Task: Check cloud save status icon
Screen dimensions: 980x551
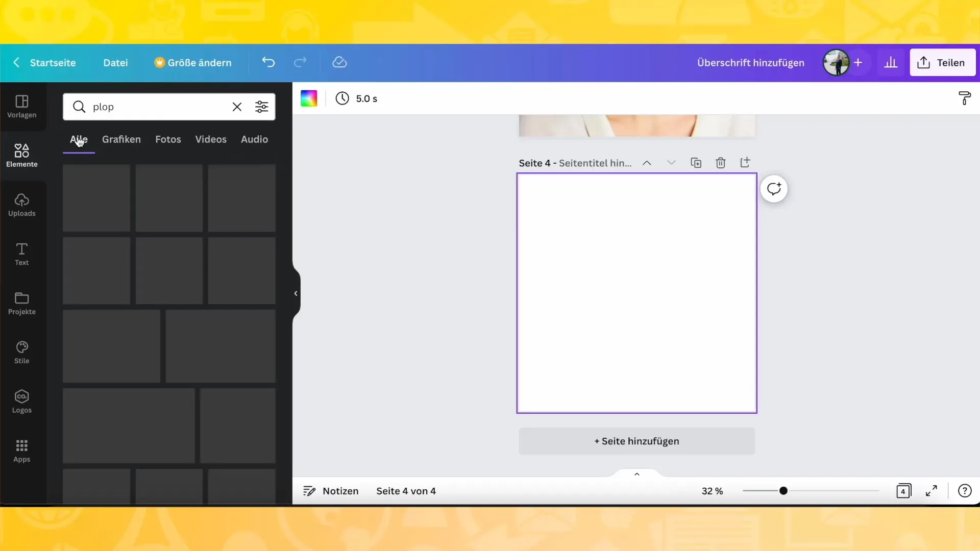Action: [339, 62]
